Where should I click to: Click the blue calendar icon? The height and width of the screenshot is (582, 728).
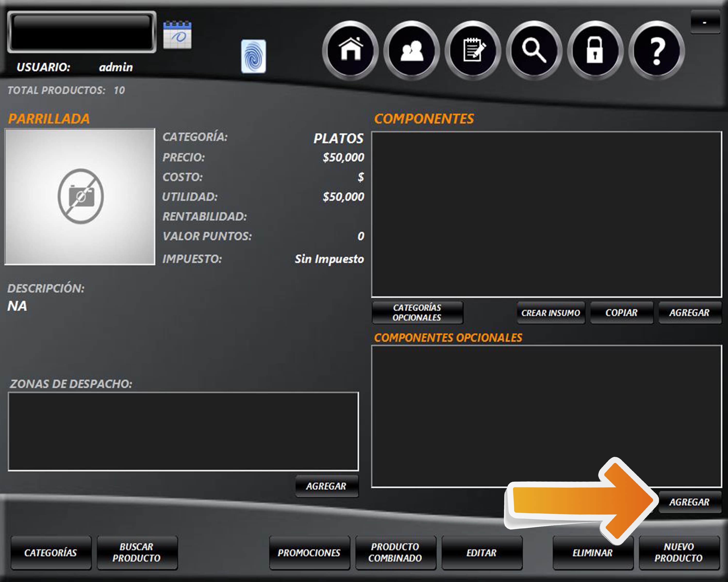(177, 35)
